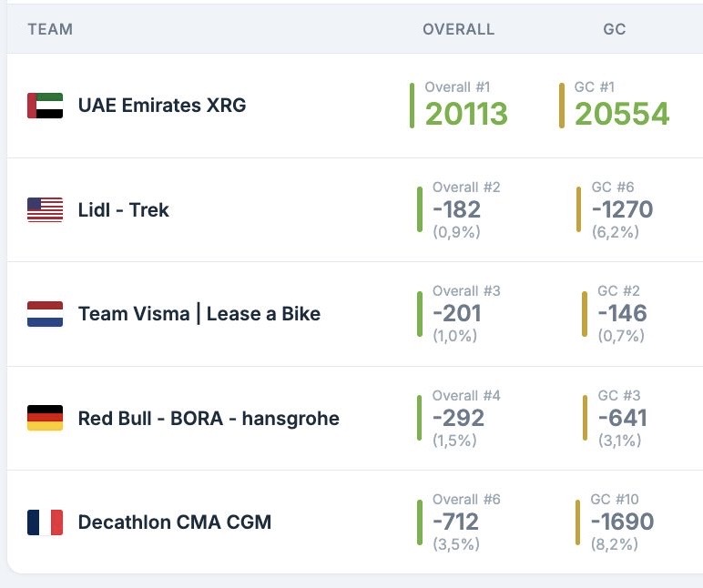Click the French flag icon
Screen dimensions: 703x588
pyautogui.click(x=45, y=522)
